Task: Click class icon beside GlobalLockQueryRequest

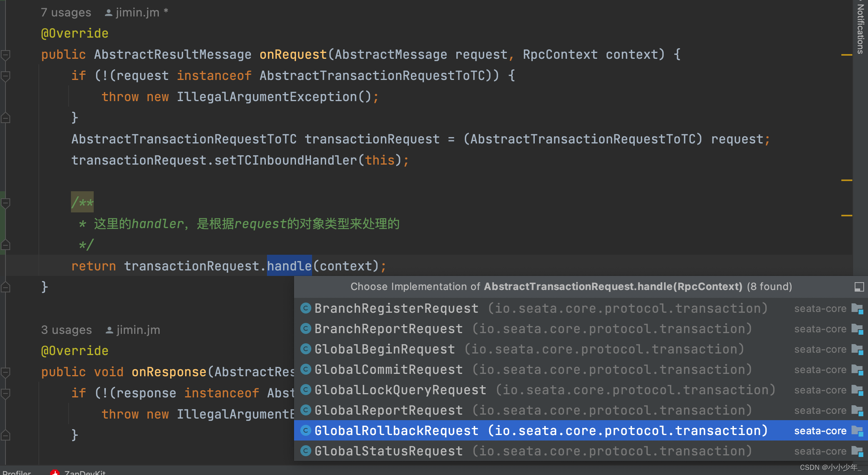Action: click(305, 390)
